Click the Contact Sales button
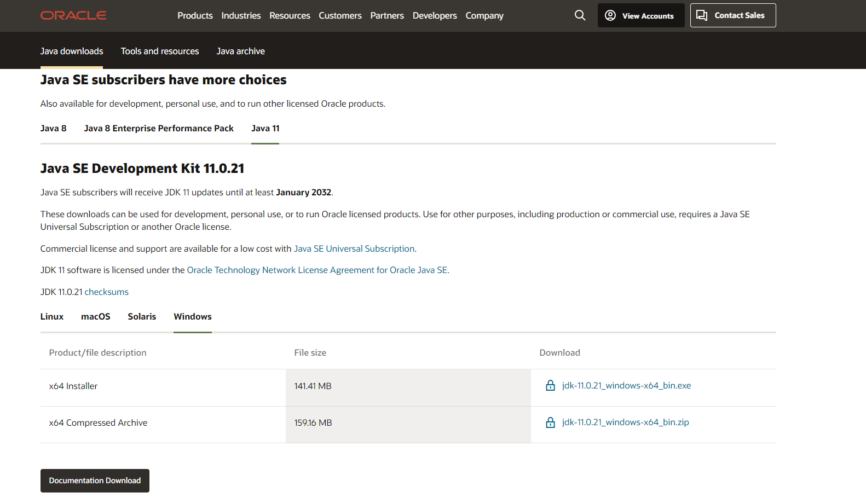 (733, 15)
